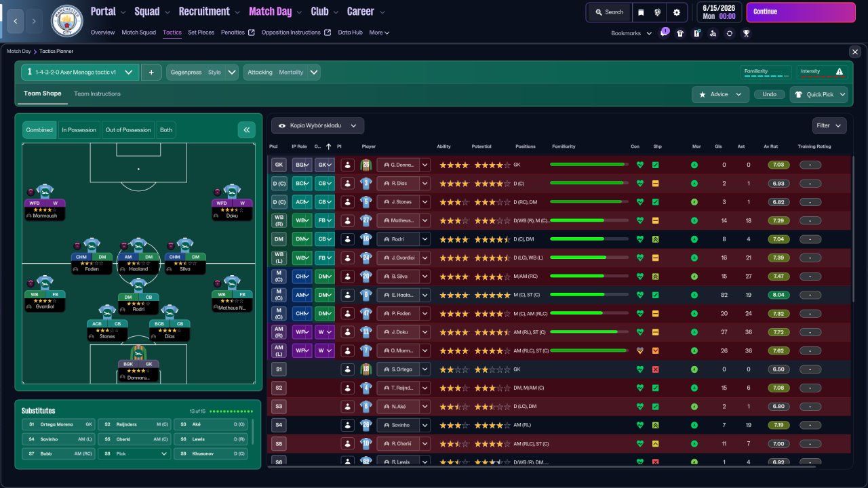This screenshot has height=488, width=868.
Task: Open the Club menu
Action: click(x=325, y=12)
